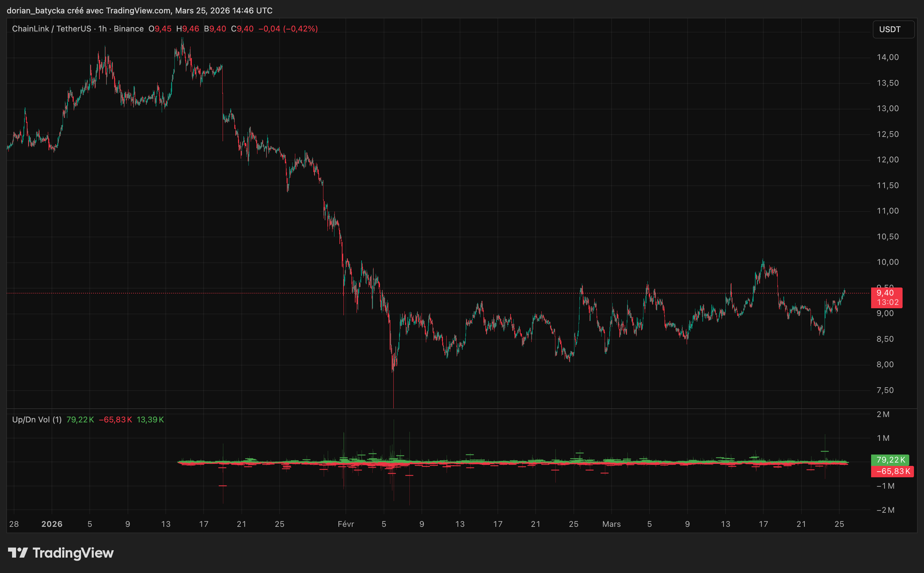This screenshot has width=924, height=573.
Task: Select the 1h interval label in legend
Action: 102,29
